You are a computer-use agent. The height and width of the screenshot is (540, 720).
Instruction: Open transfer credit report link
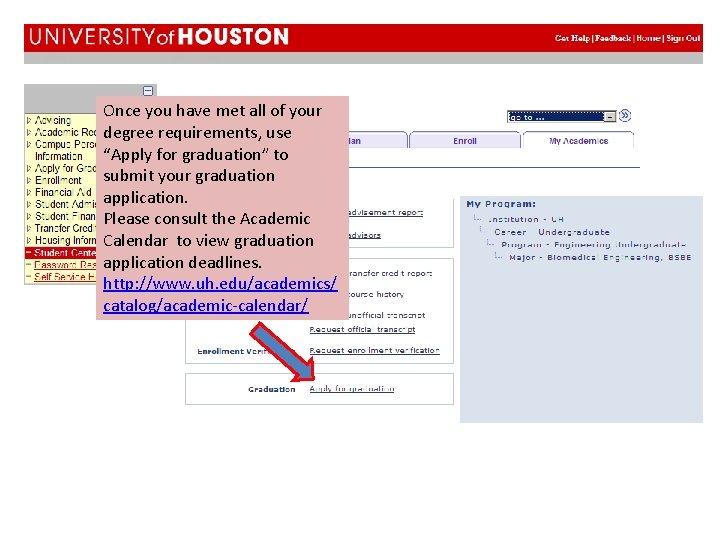tap(390, 273)
